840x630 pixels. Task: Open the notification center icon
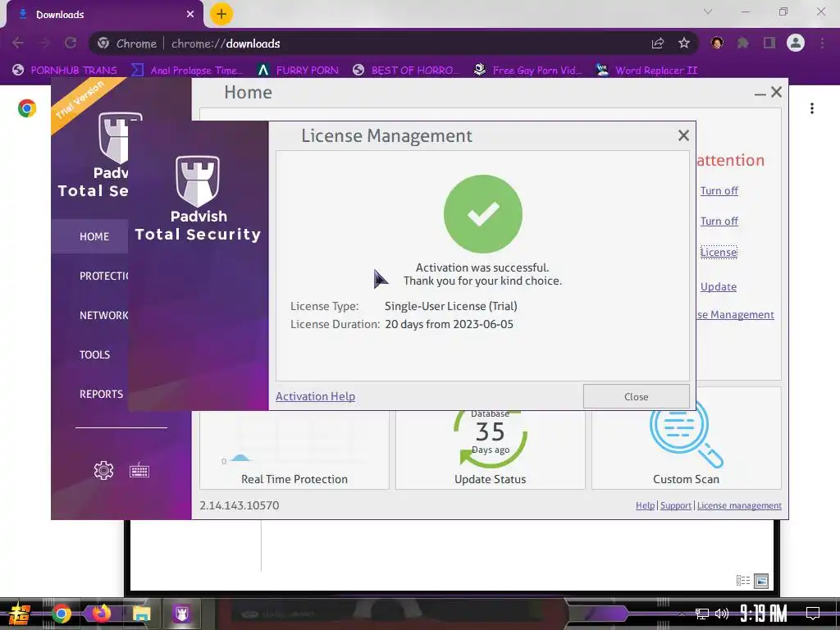click(x=813, y=614)
